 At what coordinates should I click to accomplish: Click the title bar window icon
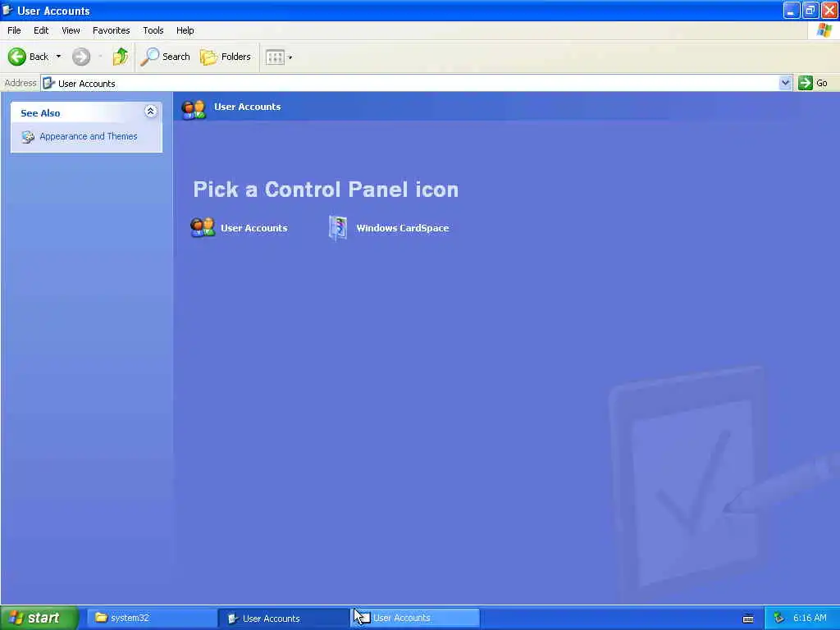click(x=7, y=10)
